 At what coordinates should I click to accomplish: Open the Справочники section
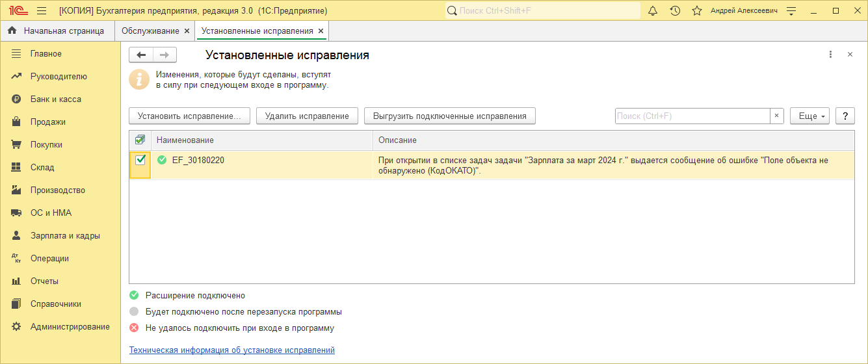pos(60,304)
